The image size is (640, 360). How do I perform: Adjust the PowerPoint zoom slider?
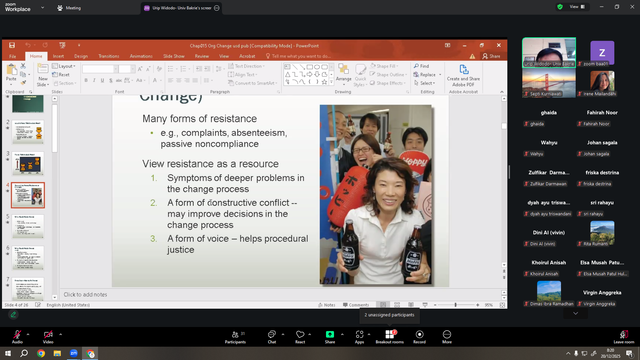point(456,305)
